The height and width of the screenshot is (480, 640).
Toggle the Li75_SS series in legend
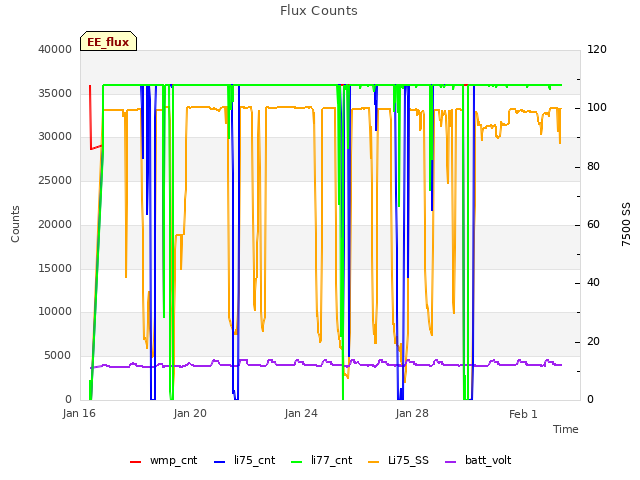398,460
